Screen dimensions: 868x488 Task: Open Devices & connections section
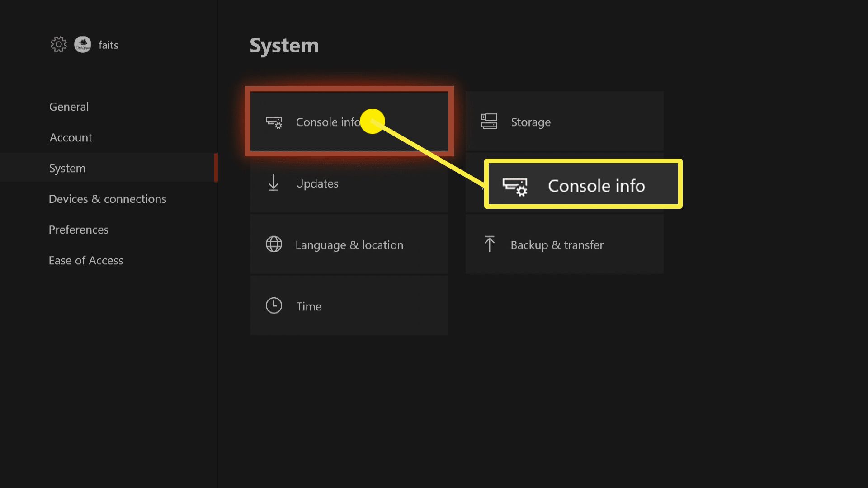[x=107, y=198]
